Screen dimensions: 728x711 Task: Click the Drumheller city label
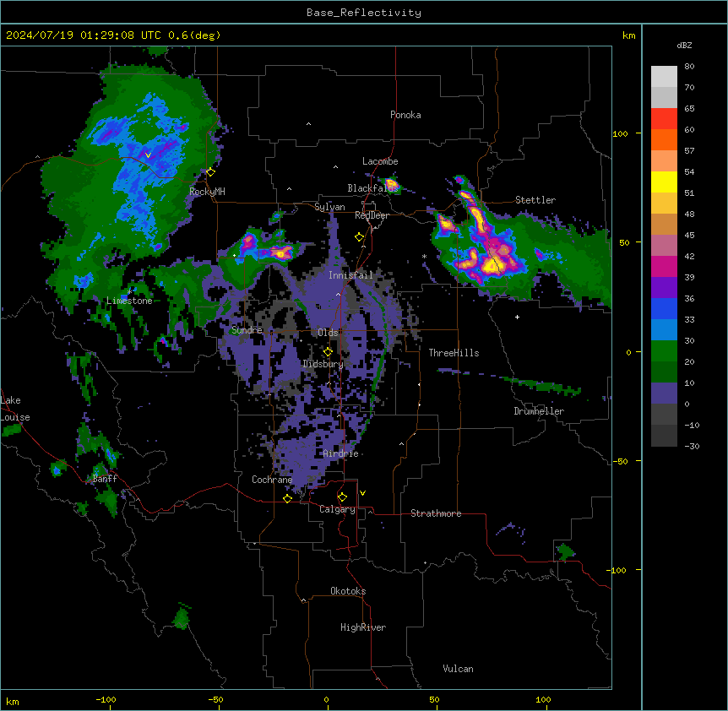point(539,411)
